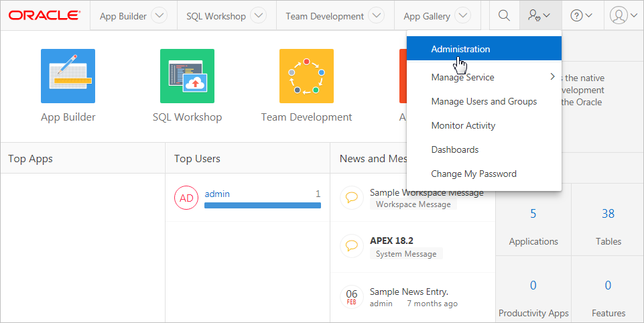Screen dimensions: 644x323
Task: Click the 06 FEB date badge
Action: [352, 297]
